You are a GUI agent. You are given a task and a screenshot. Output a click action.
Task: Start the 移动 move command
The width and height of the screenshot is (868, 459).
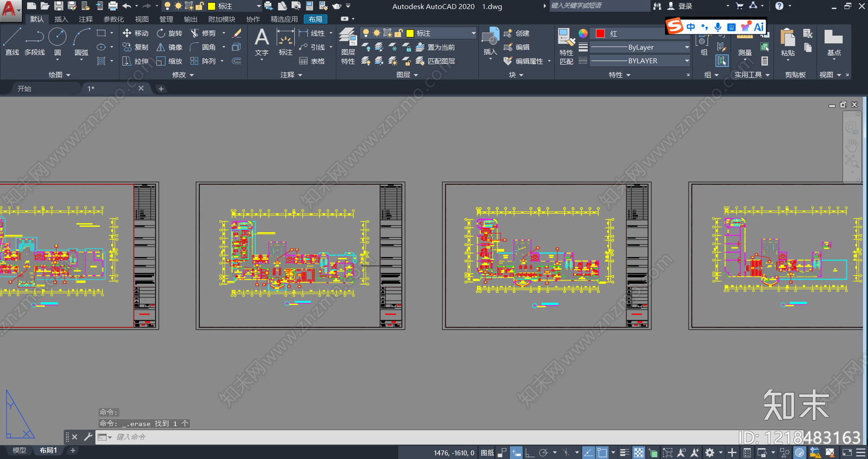[136, 33]
